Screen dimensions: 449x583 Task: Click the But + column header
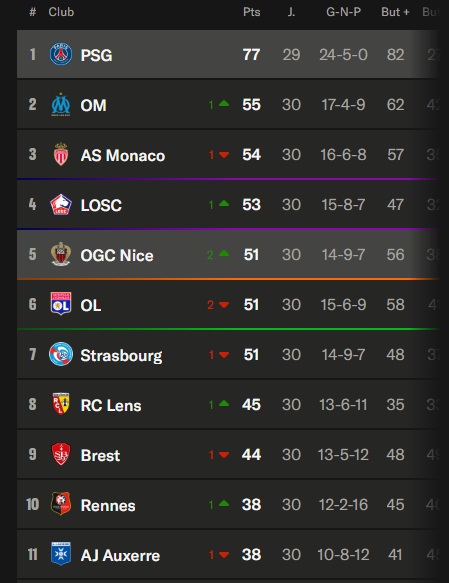coord(395,12)
